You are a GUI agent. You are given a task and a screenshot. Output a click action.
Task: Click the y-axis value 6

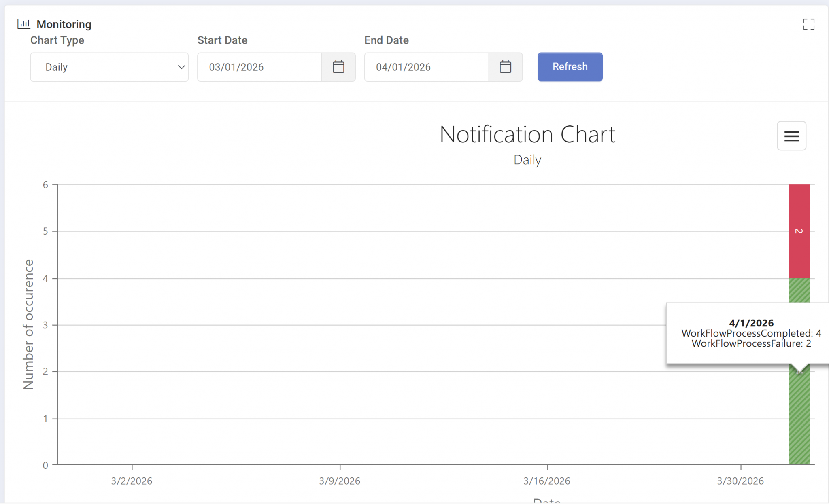[45, 185]
